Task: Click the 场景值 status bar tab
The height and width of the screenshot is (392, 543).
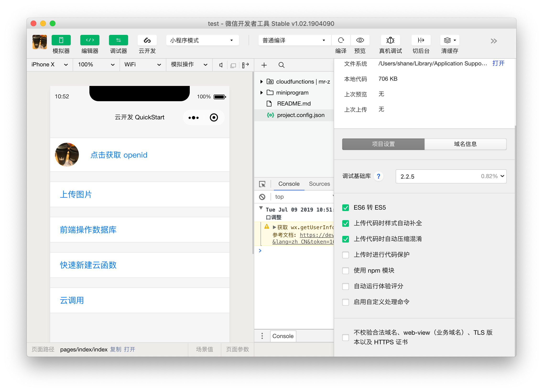Action: pos(205,350)
